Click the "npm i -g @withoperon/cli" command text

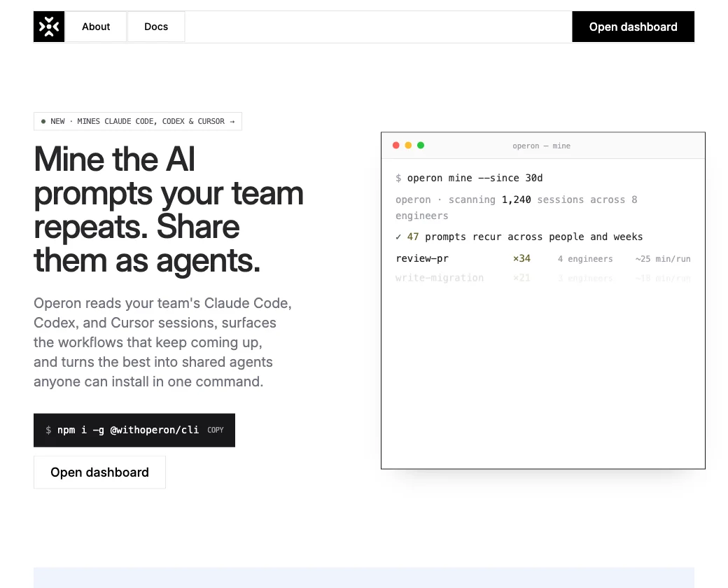click(128, 430)
